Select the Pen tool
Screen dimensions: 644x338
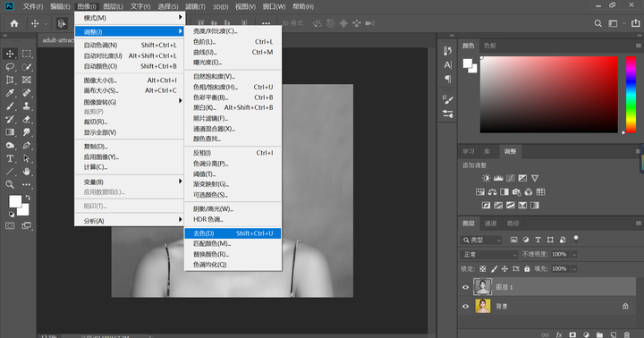27,146
